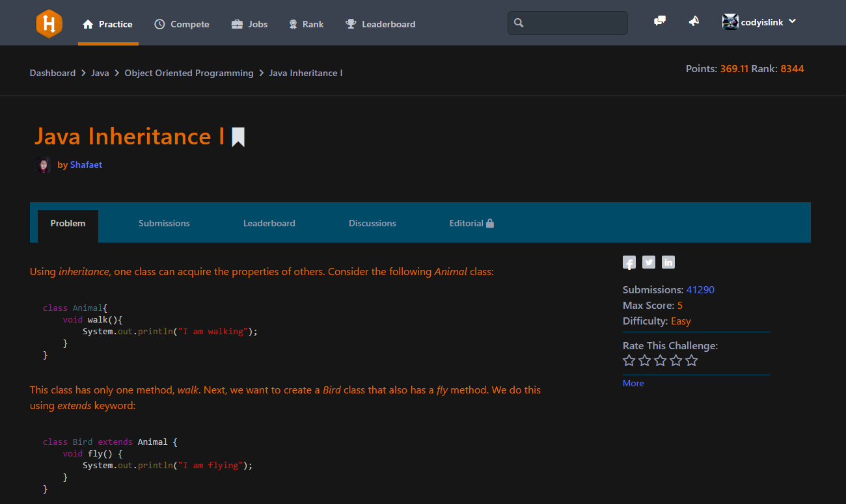Click the "void fly() {" code line
Screen dimensions: 846x504
coord(92,453)
